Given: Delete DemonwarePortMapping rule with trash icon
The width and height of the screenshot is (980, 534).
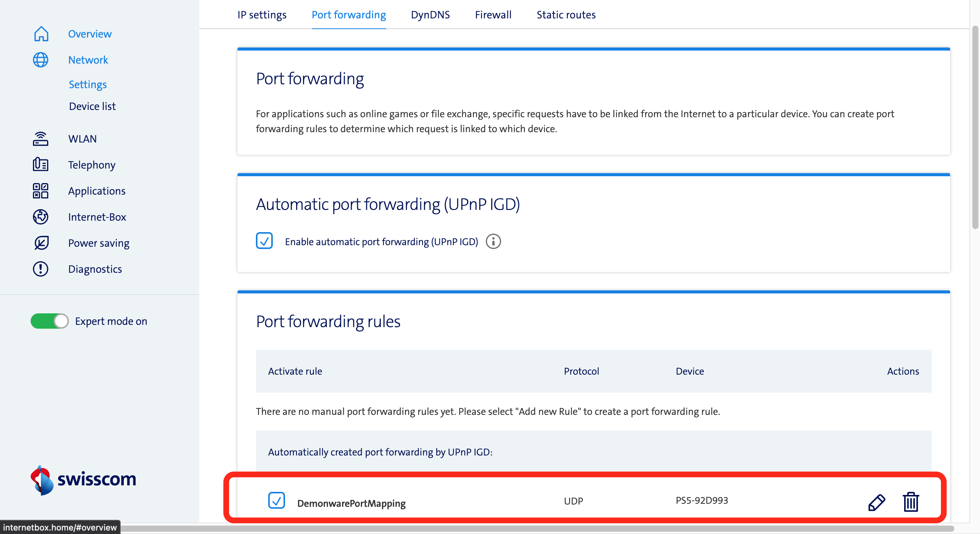Looking at the screenshot, I should [x=911, y=501].
